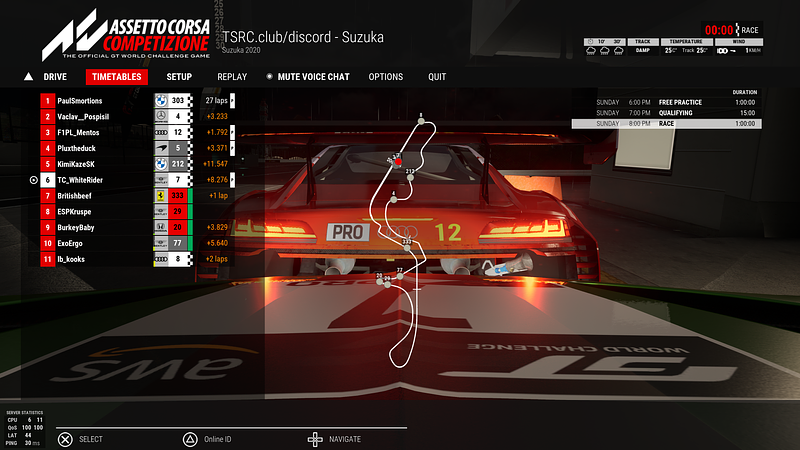
Task: Click car number 303 in the standings
Action: coord(178,101)
